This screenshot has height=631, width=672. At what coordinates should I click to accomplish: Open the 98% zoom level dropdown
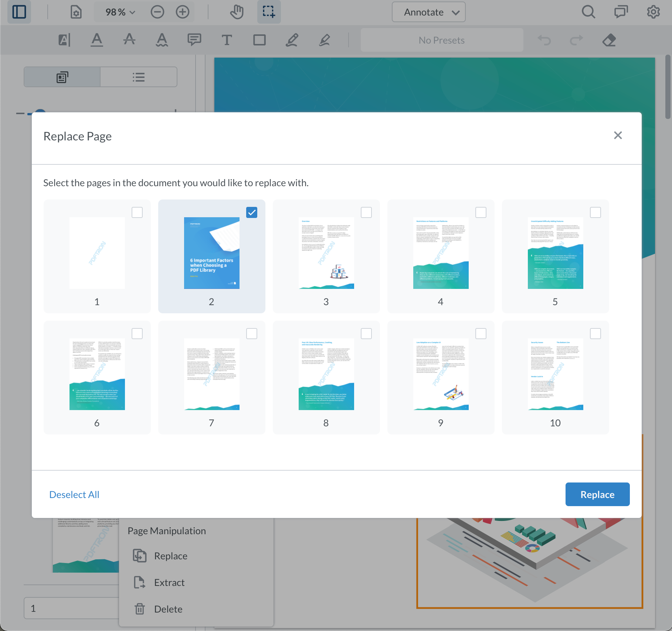tap(120, 12)
